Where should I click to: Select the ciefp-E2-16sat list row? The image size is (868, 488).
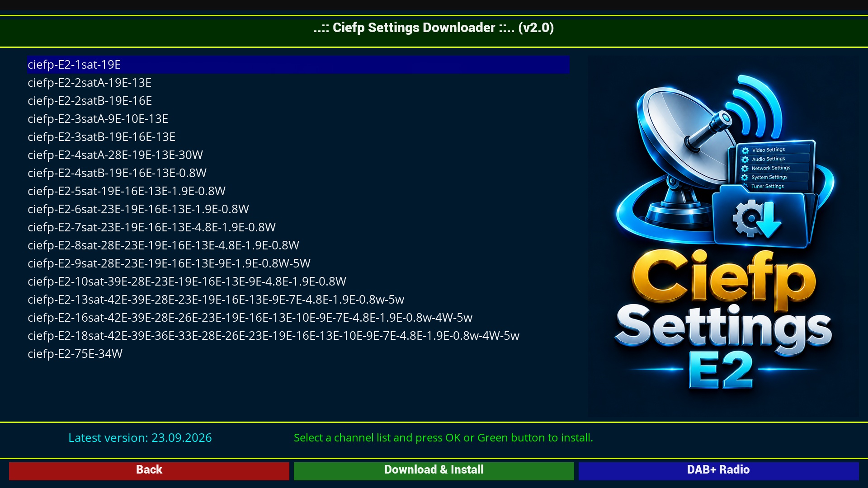click(x=298, y=318)
